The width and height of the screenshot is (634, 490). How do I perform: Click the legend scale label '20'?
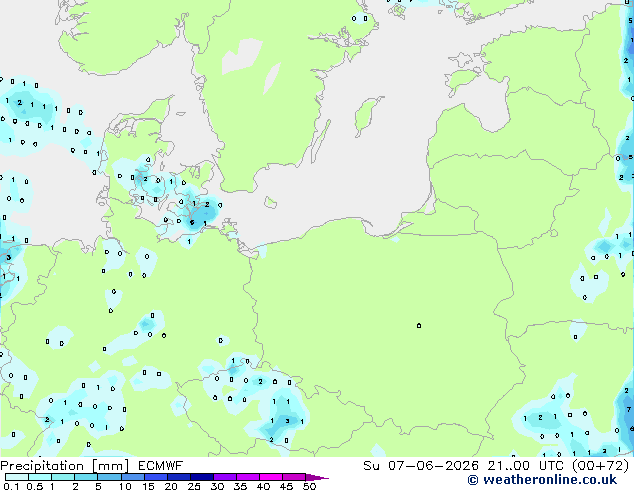(x=171, y=486)
